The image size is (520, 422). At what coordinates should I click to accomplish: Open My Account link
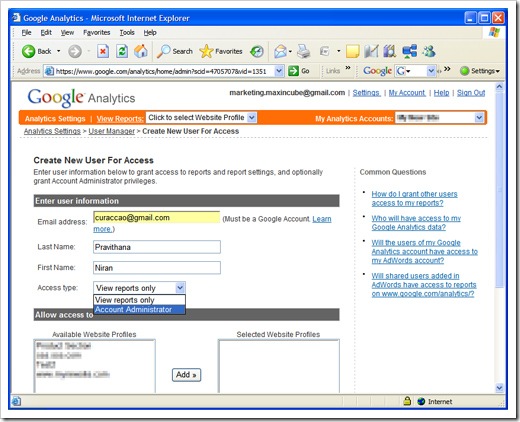point(407,93)
